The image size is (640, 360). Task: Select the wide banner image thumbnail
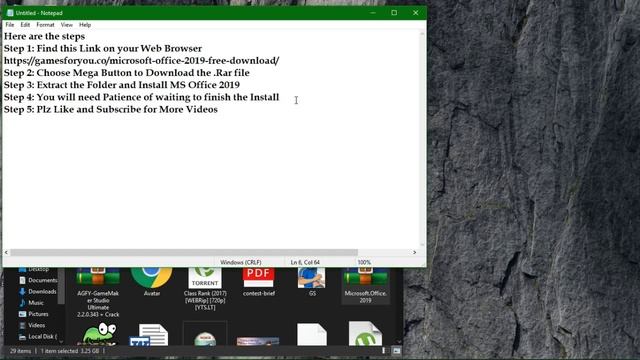(258, 341)
